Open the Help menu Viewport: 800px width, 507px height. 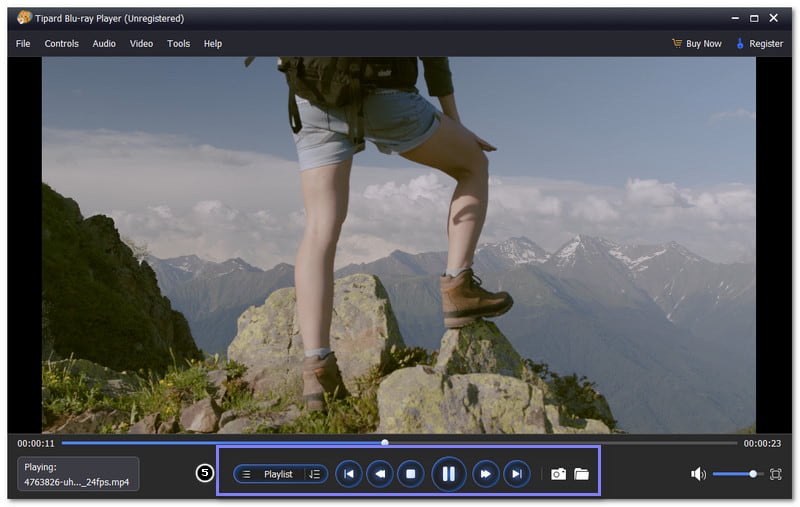click(213, 44)
